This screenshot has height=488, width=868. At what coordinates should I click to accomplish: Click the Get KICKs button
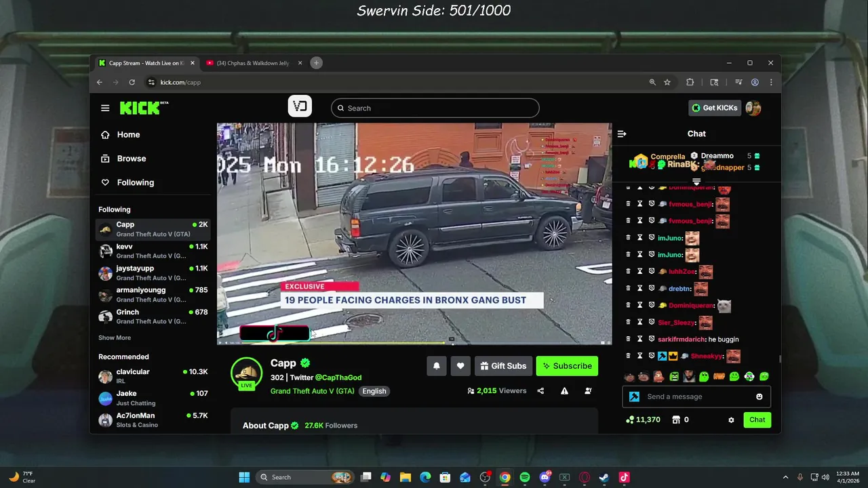[x=714, y=108]
